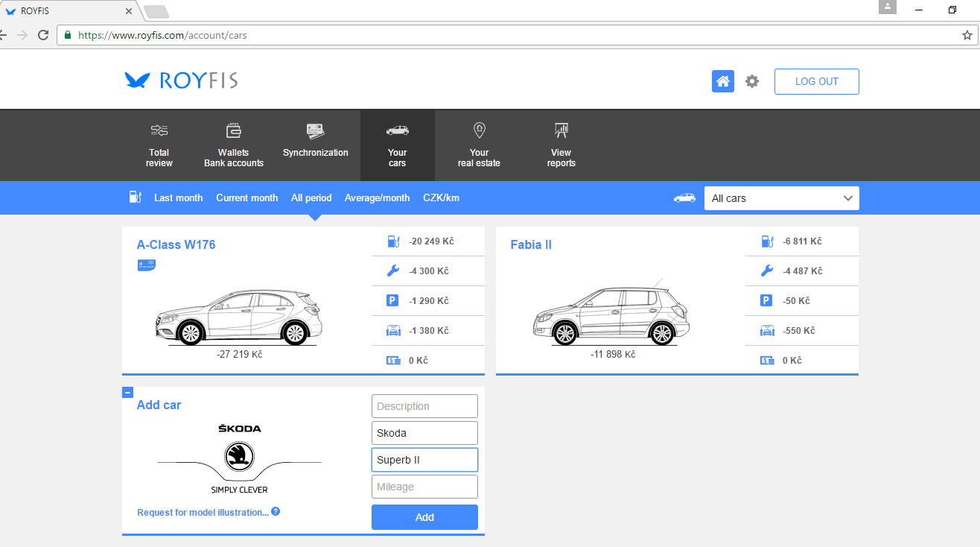The width and height of the screenshot is (980, 547).
Task: Click the model field containing Superb II
Action: [424, 460]
